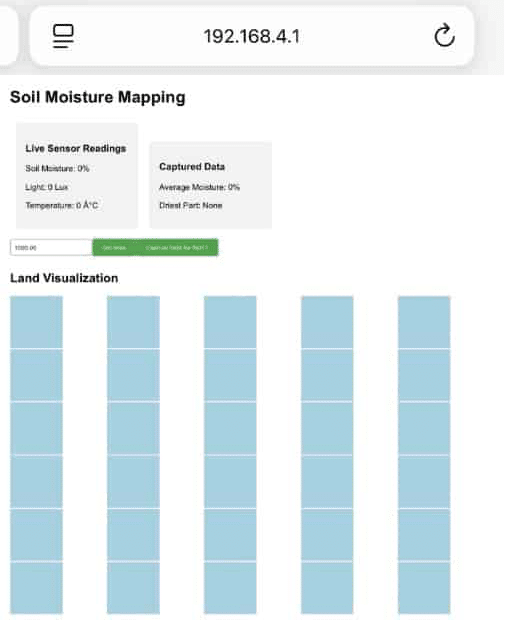Click the Temperature: 0 °C reading
Viewport: 506px width, 620px height.
pos(62,205)
